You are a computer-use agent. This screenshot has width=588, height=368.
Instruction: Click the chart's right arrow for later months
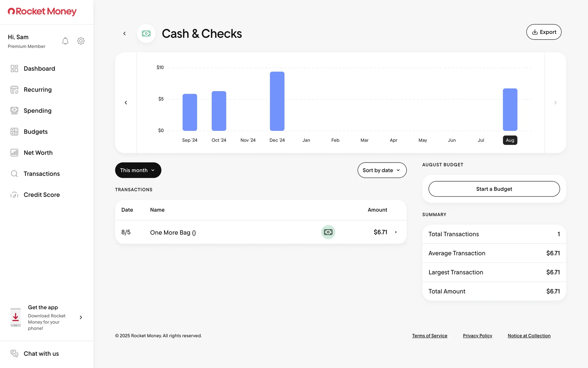tap(555, 103)
